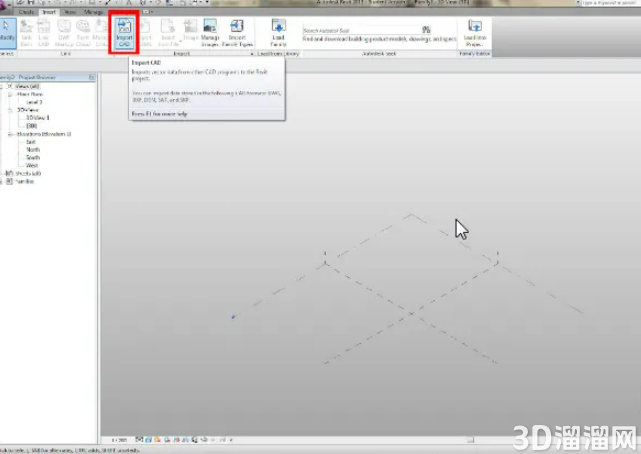This screenshot has width=641, height=454.
Task: Click the view scale in view control bar
Action: [x=119, y=440]
